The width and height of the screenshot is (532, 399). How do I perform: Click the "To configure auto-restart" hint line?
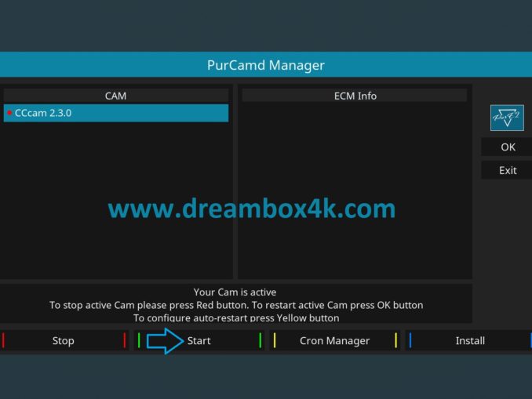(236, 318)
